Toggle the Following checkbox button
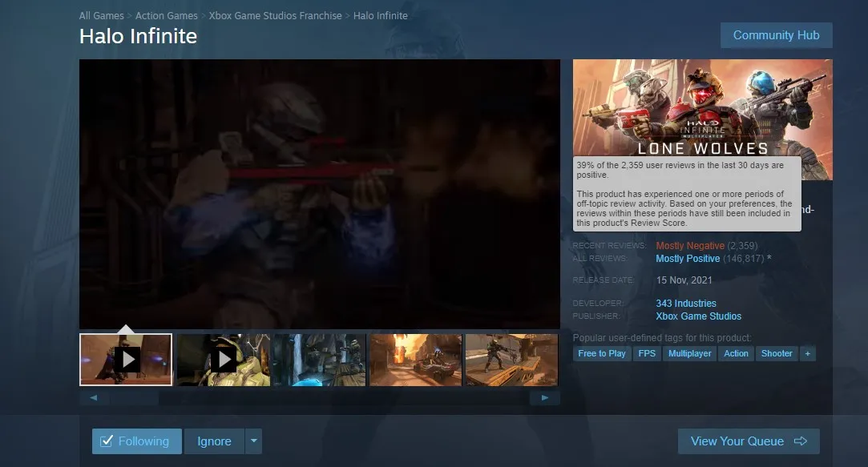 (137, 441)
